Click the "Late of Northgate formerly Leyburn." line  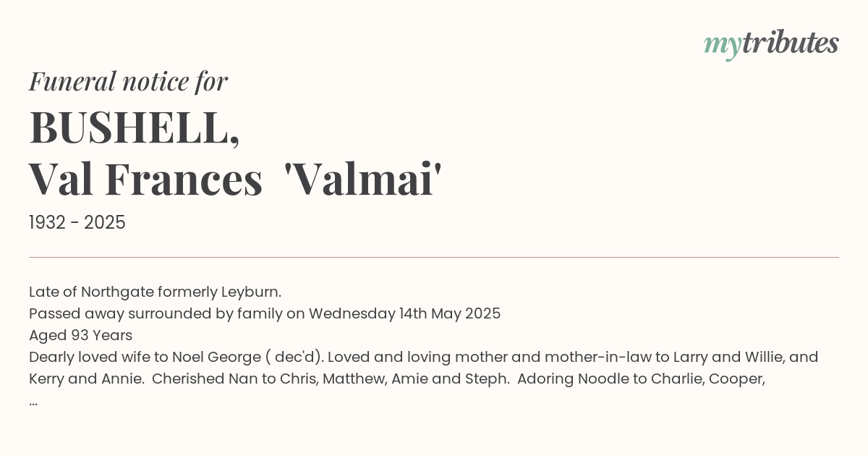click(x=155, y=292)
